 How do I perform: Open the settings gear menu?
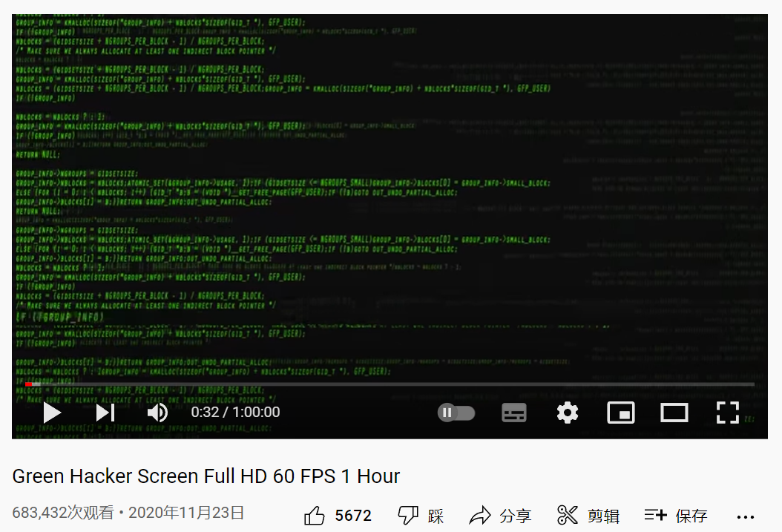point(568,413)
